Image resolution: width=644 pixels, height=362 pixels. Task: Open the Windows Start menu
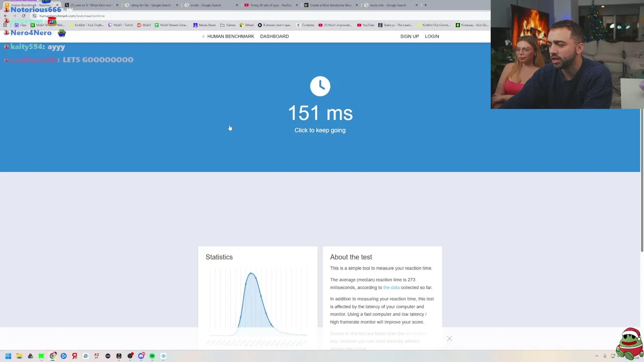pos(8,356)
